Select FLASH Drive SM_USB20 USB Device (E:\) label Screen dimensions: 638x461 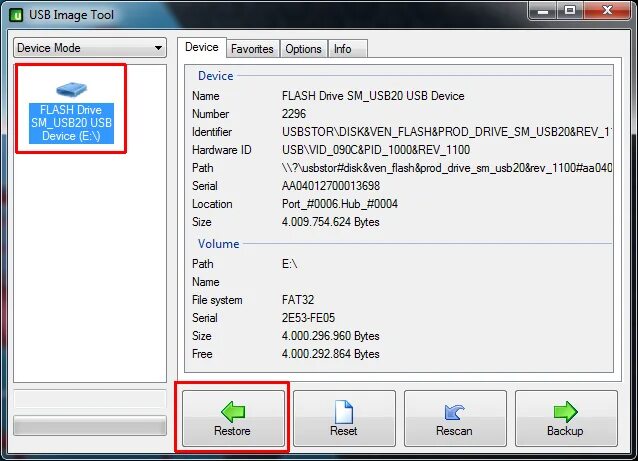[x=71, y=123]
